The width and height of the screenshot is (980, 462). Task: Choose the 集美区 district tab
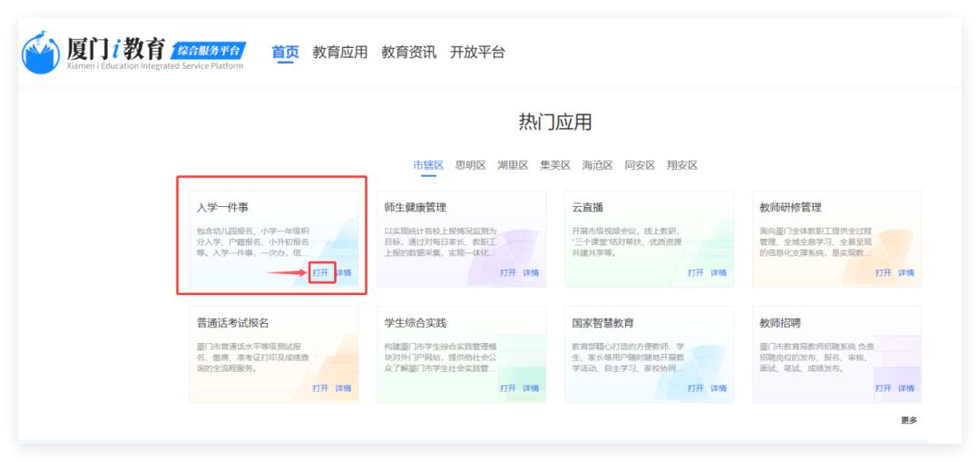click(555, 165)
